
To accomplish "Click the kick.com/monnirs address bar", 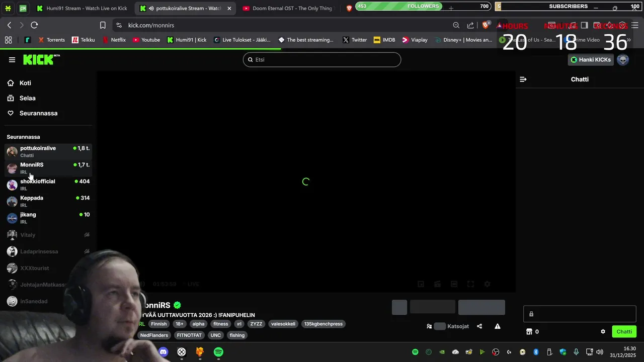I will [x=282, y=25].
